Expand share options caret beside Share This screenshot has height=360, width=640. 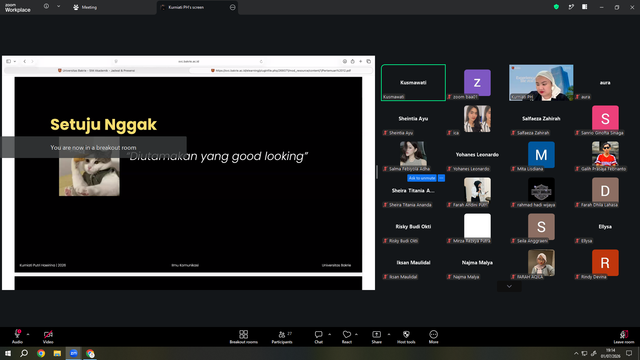(x=389, y=334)
